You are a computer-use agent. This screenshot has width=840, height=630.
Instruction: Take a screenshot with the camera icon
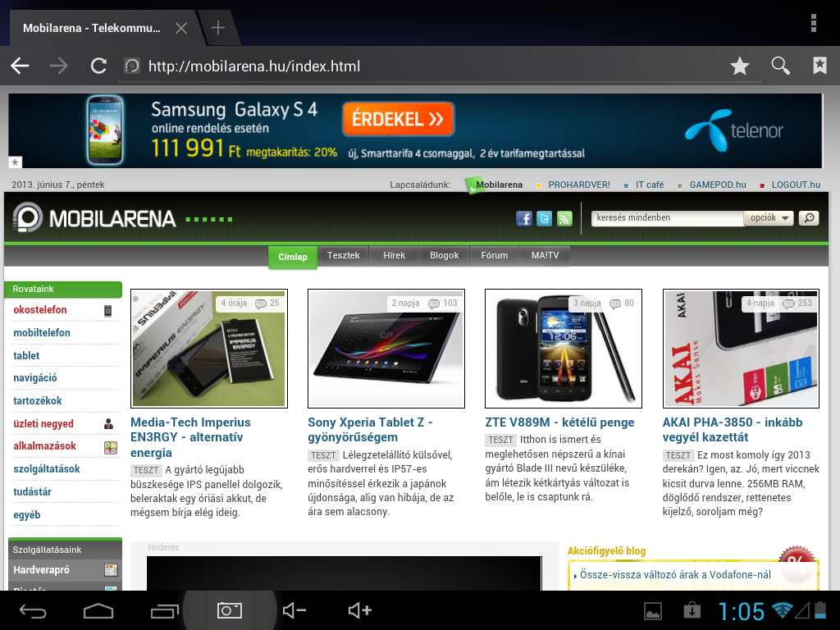tap(230, 610)
